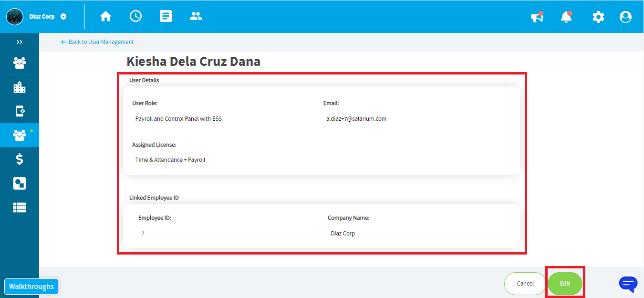Open the list rows icon in sidebar
The height and width of the screenshot is (298, 644).
20,207
